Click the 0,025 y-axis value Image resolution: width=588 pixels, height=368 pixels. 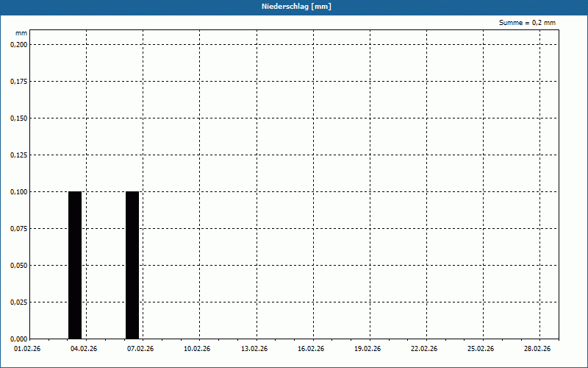[18, 302]
